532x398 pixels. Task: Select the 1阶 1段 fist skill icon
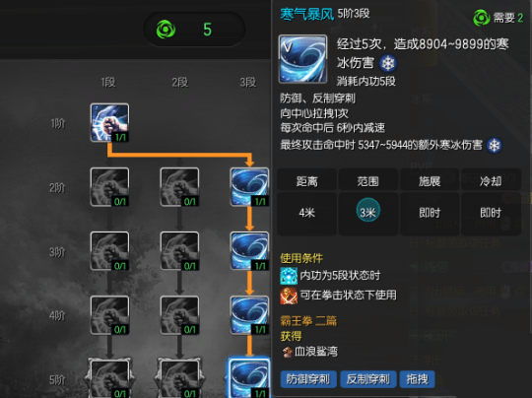pos(109,122)
